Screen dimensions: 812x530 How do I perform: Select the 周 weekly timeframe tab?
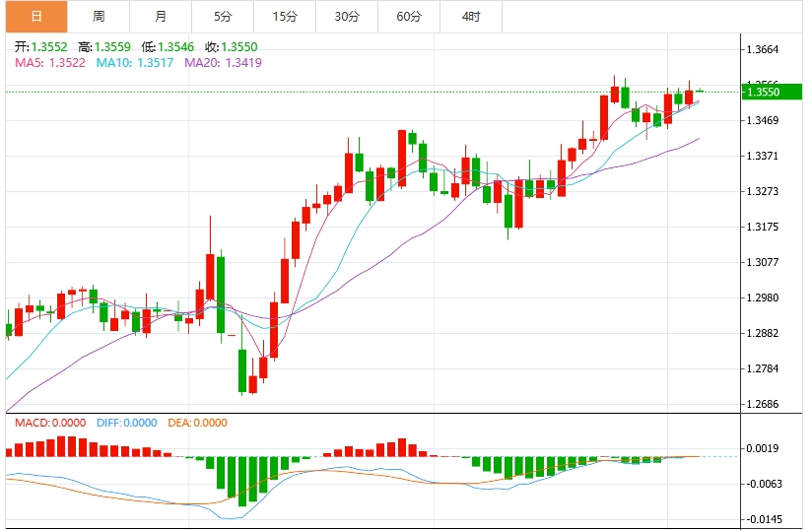click(x=99, y=17)
